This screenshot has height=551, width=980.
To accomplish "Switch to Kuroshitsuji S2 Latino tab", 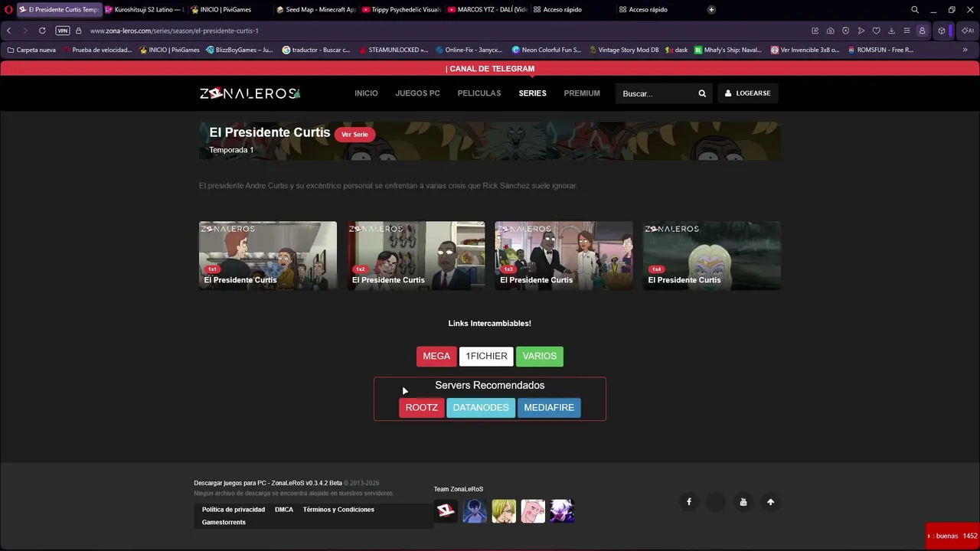I will 145,10.
